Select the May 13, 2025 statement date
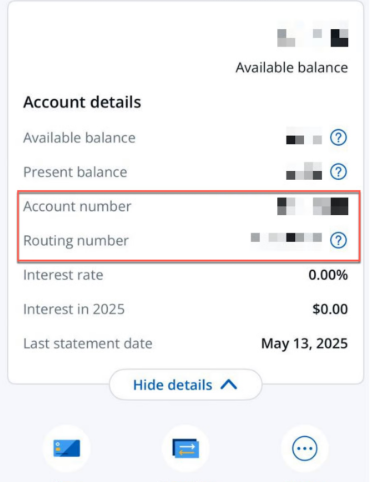The width and height of the screenshot is (376, 482). click(304, 344)
